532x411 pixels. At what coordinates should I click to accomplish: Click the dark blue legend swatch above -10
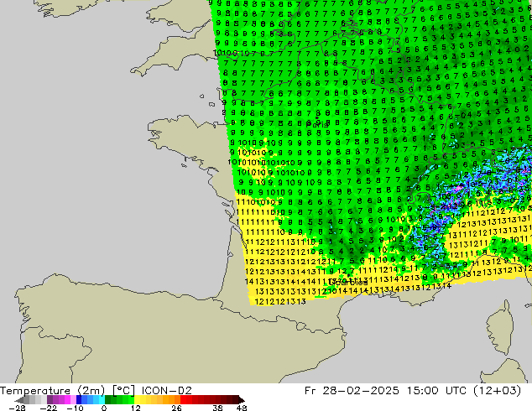point(79,400)
